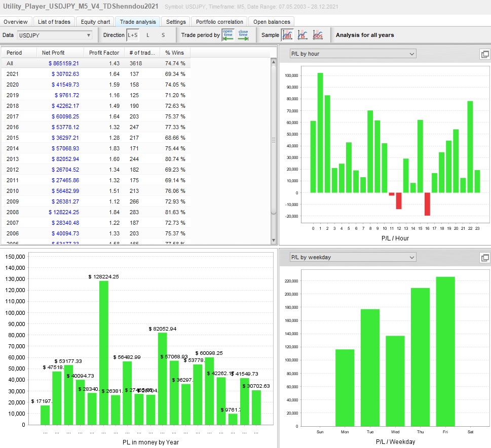Choose the 'all' sample icon
Image resolution: width=491 pixels, height=448 pixels.
[x=287, y=35]
